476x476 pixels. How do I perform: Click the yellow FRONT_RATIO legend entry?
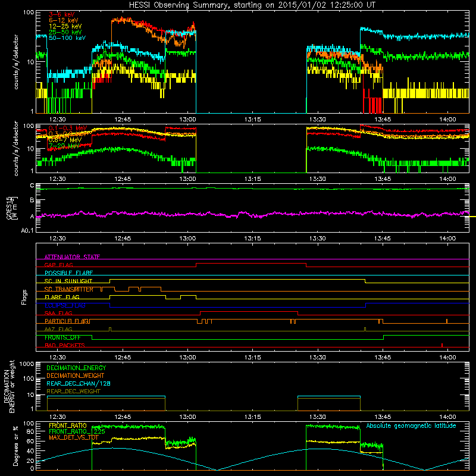pyautogui.click(x=68, y=425)
